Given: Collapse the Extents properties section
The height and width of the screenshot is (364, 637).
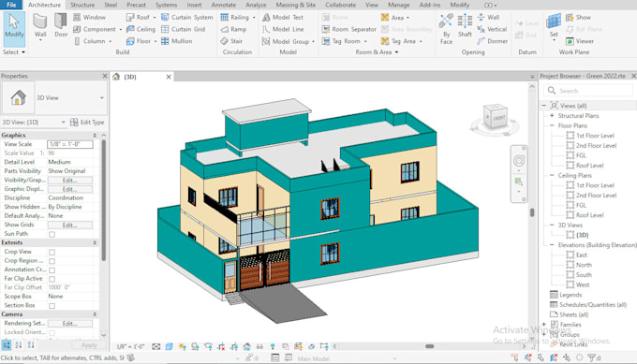Looking at the screenshot, I should point(95,242).
